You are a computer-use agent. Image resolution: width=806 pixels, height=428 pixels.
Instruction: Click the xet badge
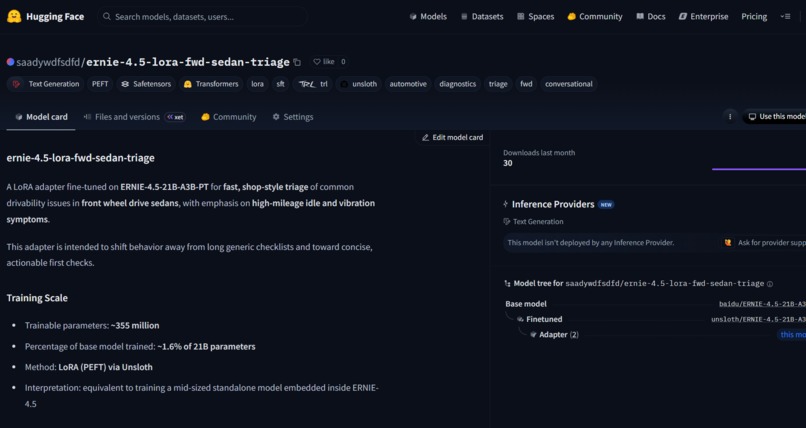(175, 117)
